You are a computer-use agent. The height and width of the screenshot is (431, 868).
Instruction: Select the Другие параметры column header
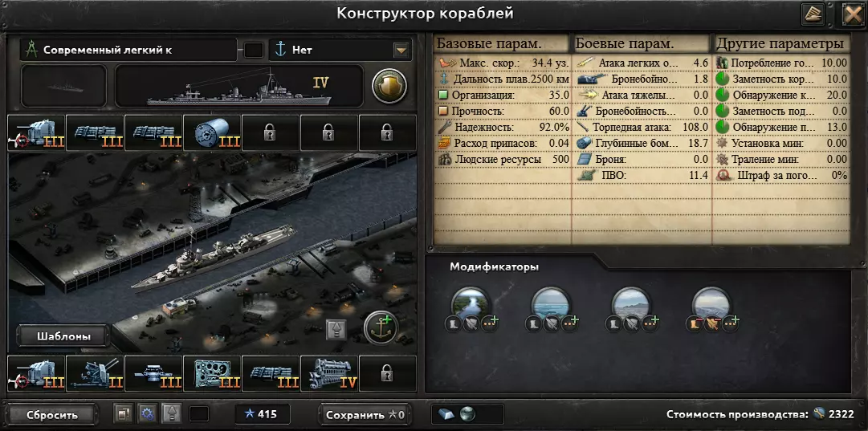click(x=781, y=43)
